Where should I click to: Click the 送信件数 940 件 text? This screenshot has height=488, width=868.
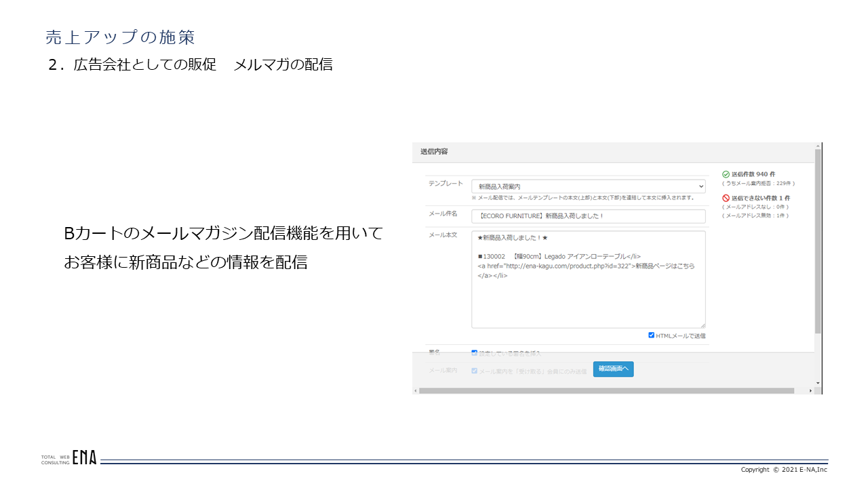(753, 174)
